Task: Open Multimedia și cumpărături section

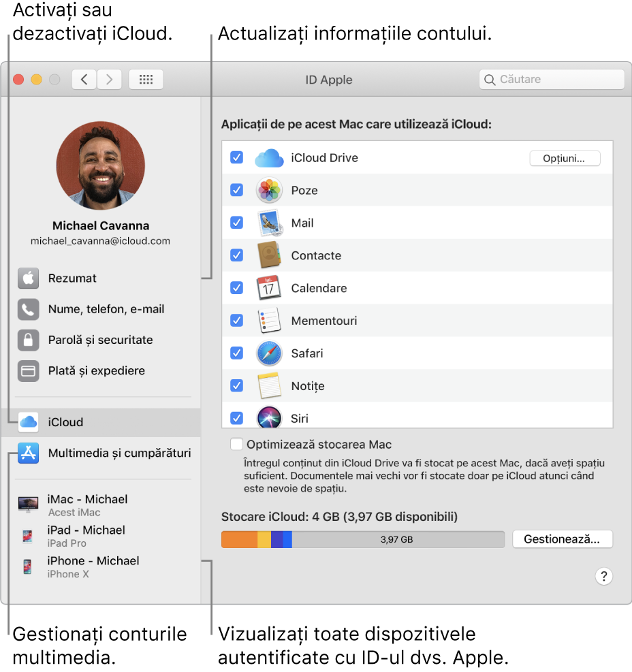Action: point(101,453)
